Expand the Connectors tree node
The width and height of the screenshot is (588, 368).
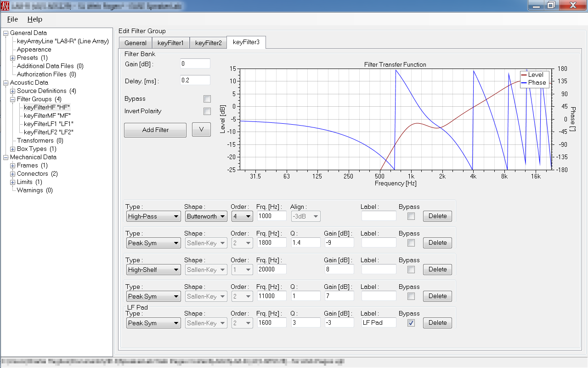click(x=12, y=174)
